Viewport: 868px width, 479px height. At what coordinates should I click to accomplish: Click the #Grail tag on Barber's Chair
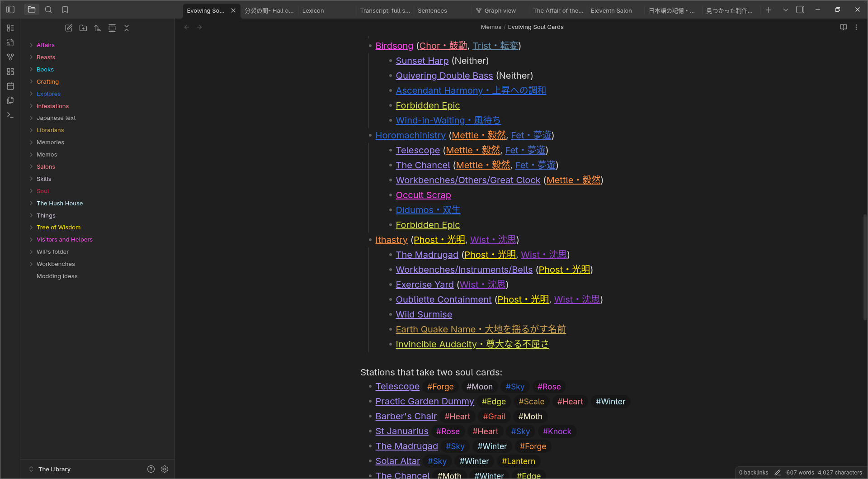click(x=494, y=417)
